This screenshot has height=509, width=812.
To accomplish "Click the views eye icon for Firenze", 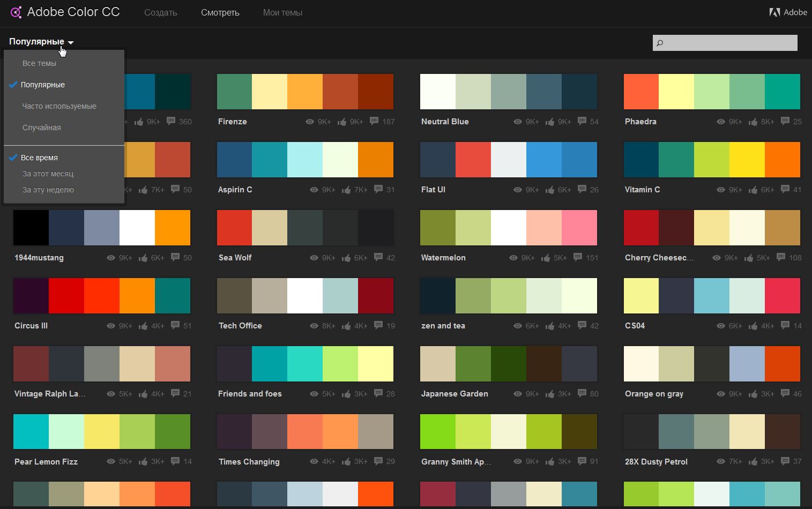I will [x=310, y=122].
